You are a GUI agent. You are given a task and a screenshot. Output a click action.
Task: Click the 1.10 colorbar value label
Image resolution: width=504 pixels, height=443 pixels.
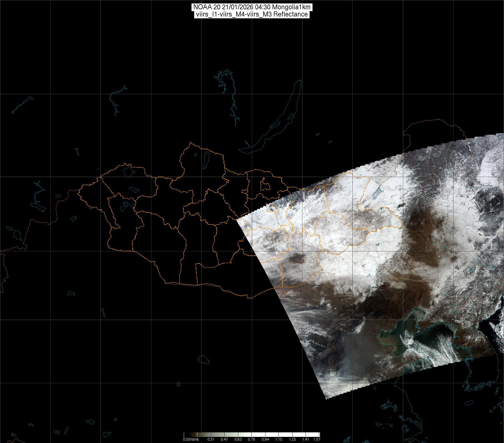pyautogui.click(x=278, y=439)
